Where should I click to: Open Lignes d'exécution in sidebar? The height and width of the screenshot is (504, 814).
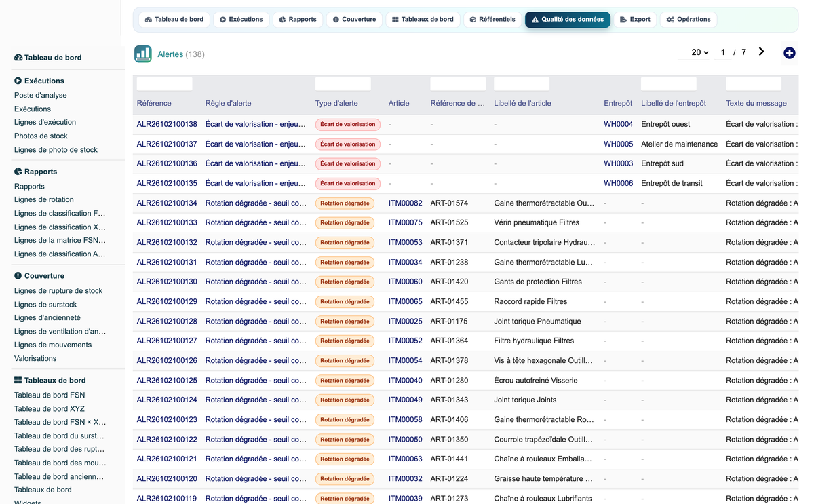click(x=45, y=123)
